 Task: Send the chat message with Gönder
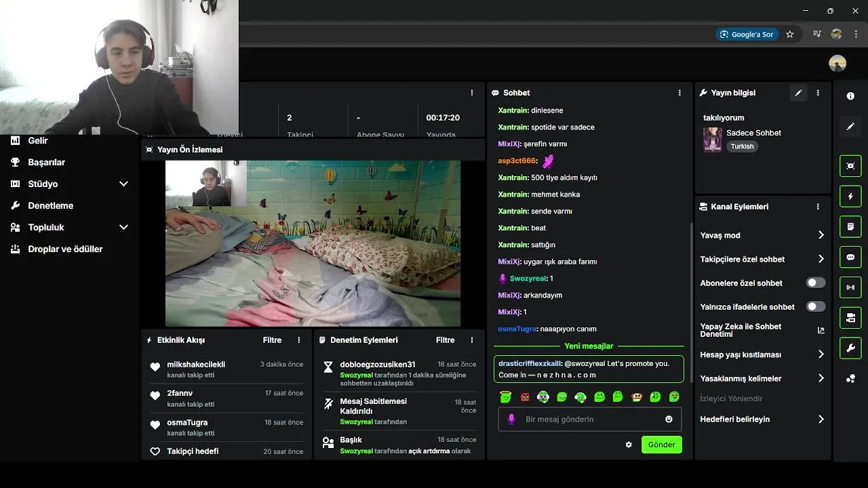661,445
